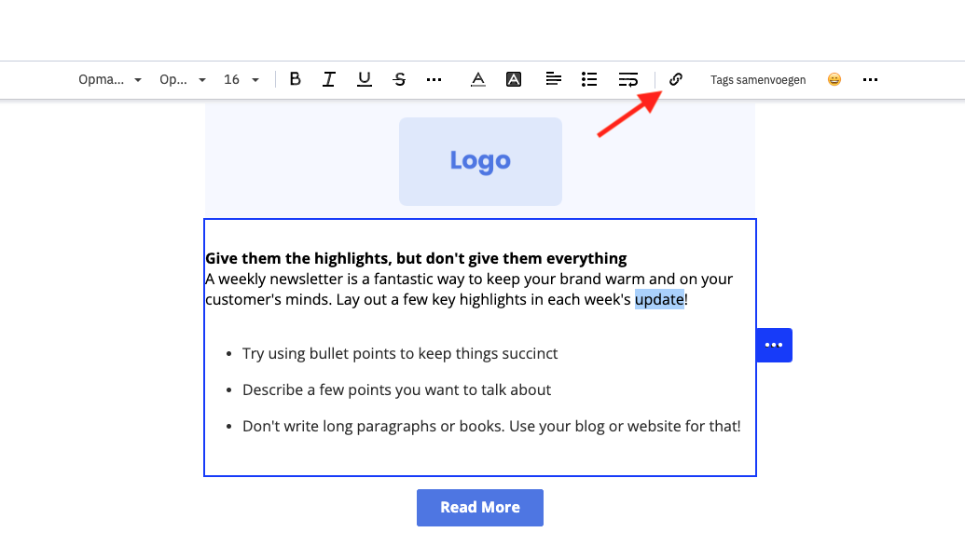This screenshot has height=560, width=965.
Task: Open emoji picker
Action: coord(834,79)
